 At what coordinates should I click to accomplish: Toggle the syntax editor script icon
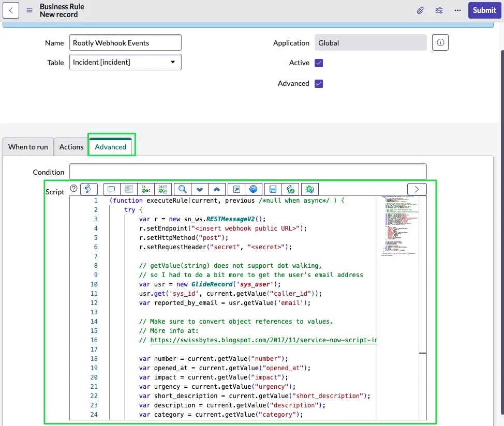(88, 189)
